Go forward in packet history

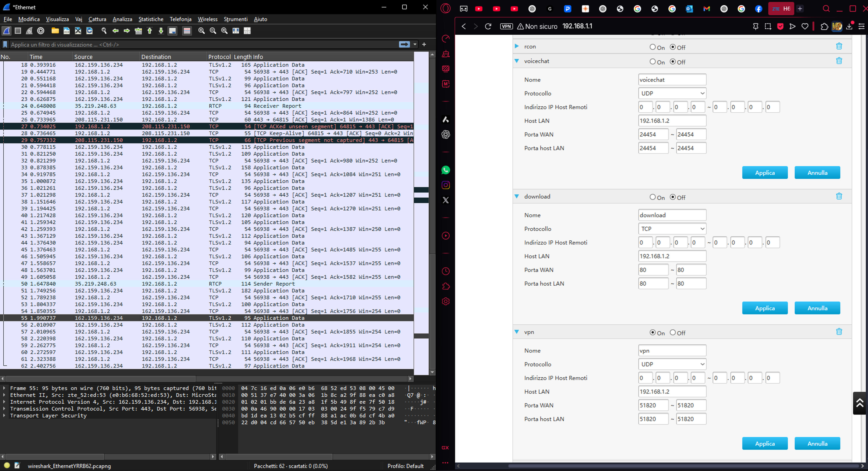coord(127,31)
